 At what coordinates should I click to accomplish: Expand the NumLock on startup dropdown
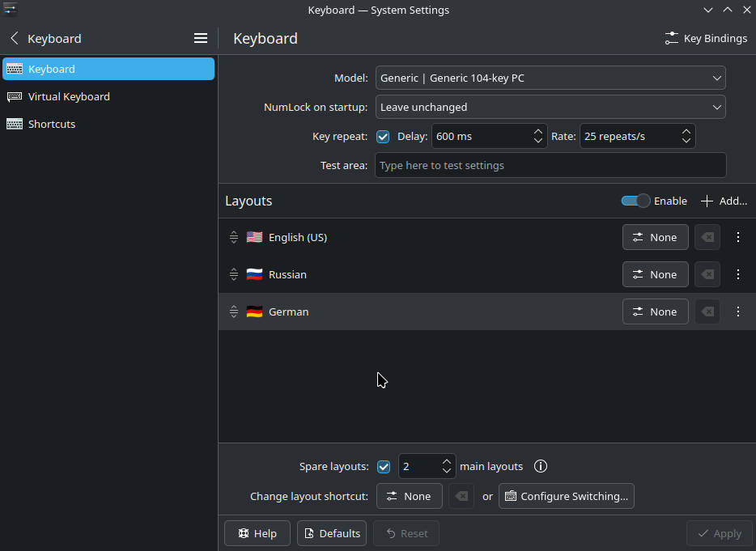coord(550,107)
